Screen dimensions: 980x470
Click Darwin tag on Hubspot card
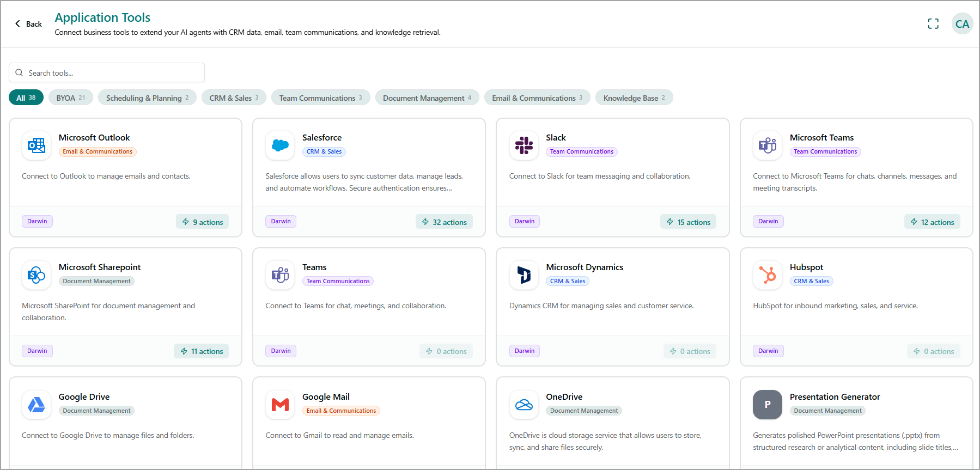coord(768,351)
